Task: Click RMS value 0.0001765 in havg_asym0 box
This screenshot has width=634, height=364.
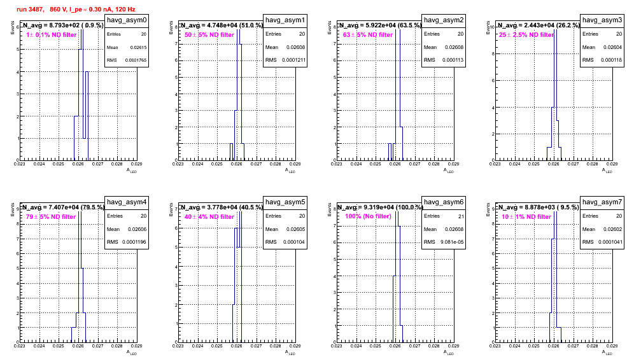Action: pyautogui.click(x=136, y=60)
